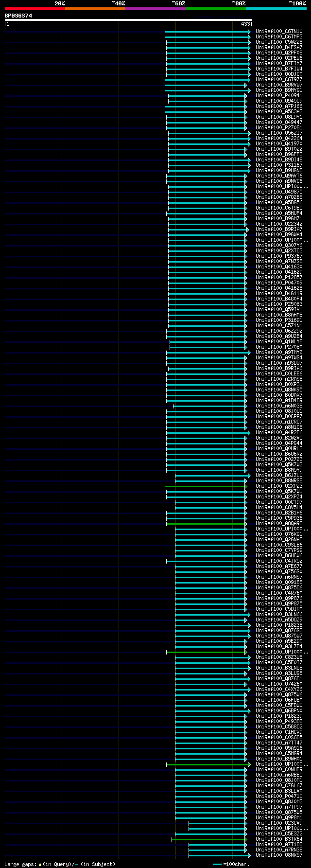Select the UniRef100_P27080 hit
This screenshot has width=311, height=868.
coord(279,347)
